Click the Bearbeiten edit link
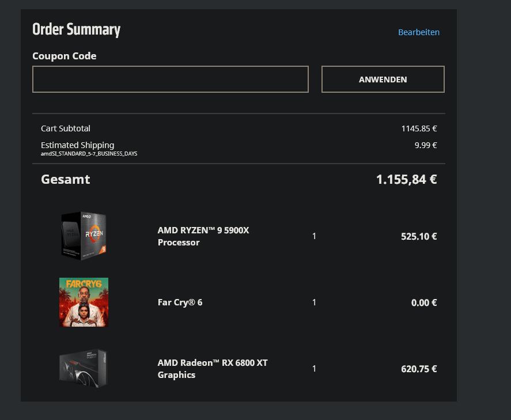Screen dimensions: 511x420 [x=418, y=32]
